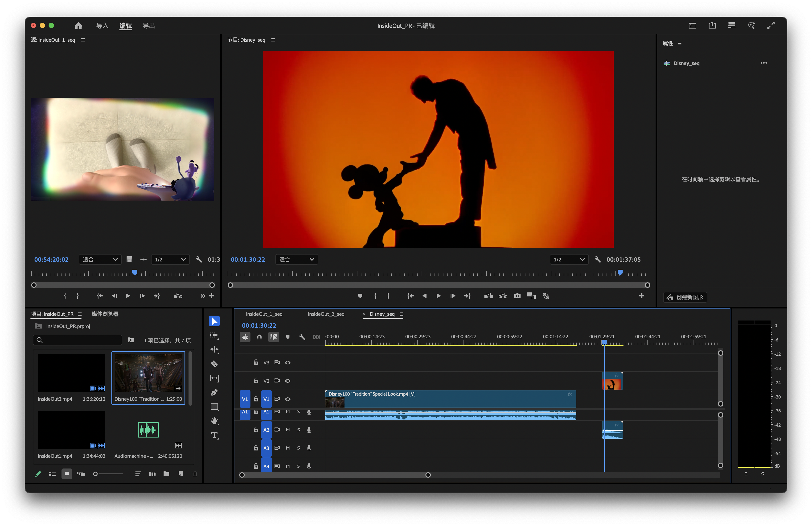Click the Project panel search field
Screen dimensions: 812x526
[x=78, y=340]
